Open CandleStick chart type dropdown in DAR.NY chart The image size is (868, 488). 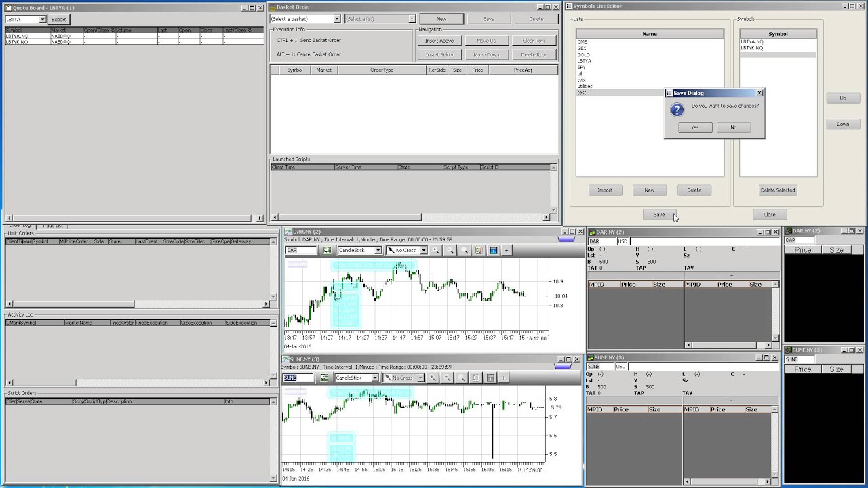[x=378, y=250]
